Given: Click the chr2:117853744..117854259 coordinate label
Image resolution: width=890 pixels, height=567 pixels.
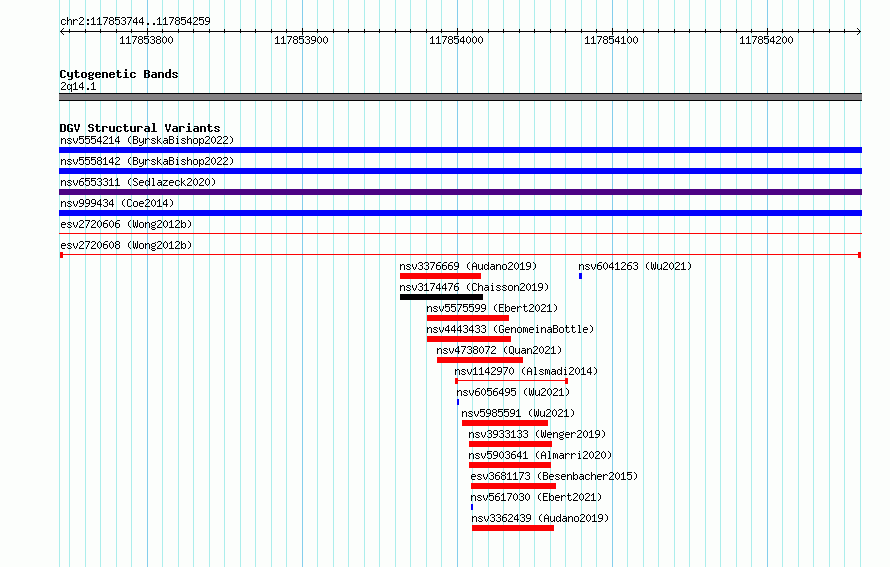Looking at the screenshot, I should tap(135, 21).
